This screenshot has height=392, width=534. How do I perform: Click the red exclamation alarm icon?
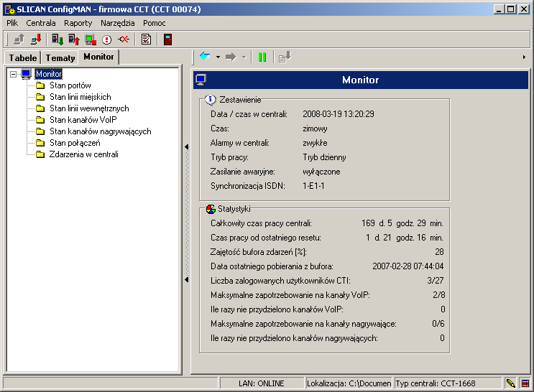click(107, 39)
